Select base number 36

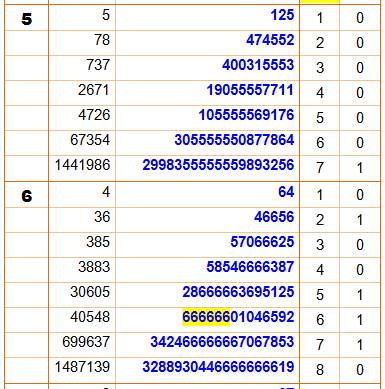pos(102,217)
